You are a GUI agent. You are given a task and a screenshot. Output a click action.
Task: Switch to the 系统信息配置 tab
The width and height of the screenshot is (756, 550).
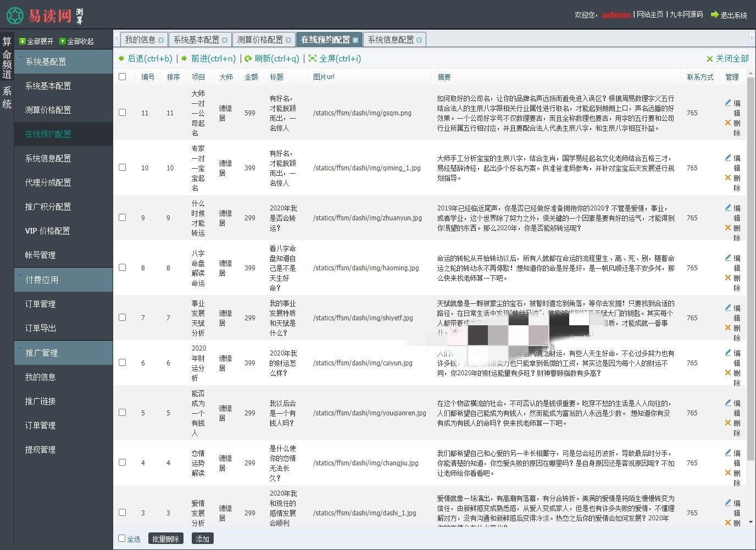pyautogui.click(x=390, y=39)
